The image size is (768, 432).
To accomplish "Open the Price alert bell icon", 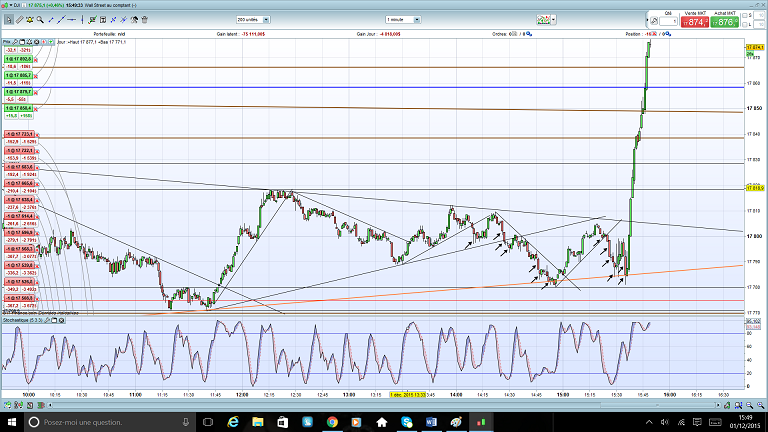I will point(29,42).
